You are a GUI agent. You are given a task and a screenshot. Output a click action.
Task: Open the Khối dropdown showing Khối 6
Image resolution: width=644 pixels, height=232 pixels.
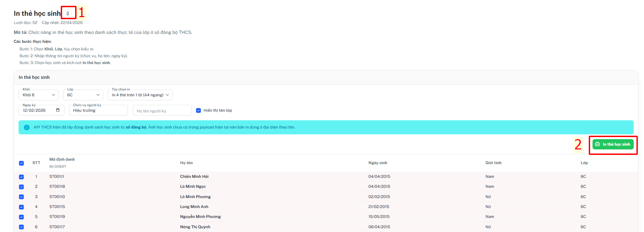[x=38, y=95]
